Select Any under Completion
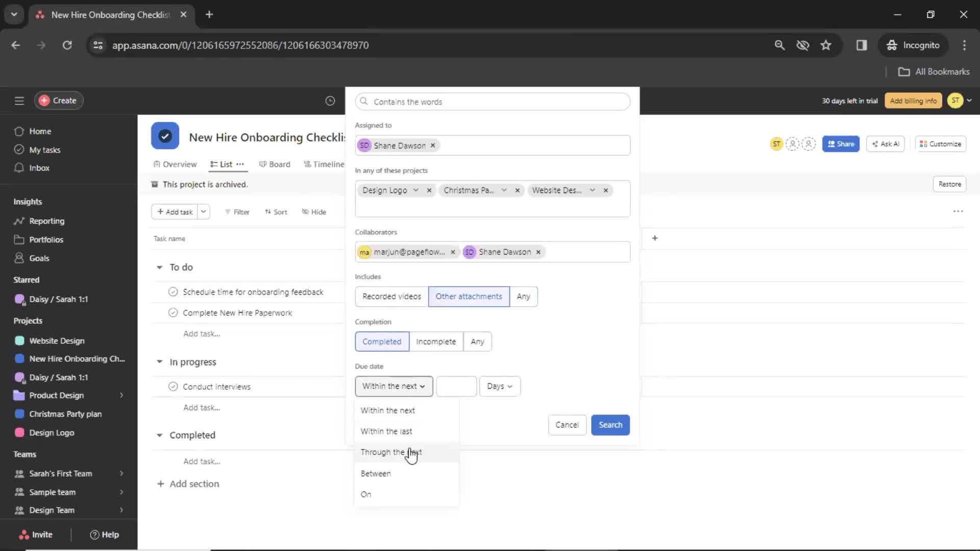The height and width of the screenshot is (551, 980). point(477,342)
